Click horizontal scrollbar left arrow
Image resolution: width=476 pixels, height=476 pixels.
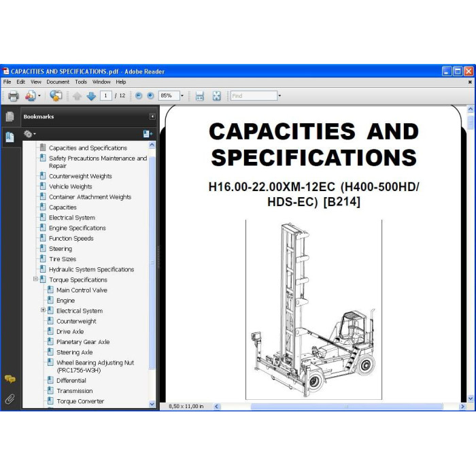point(216,406)
